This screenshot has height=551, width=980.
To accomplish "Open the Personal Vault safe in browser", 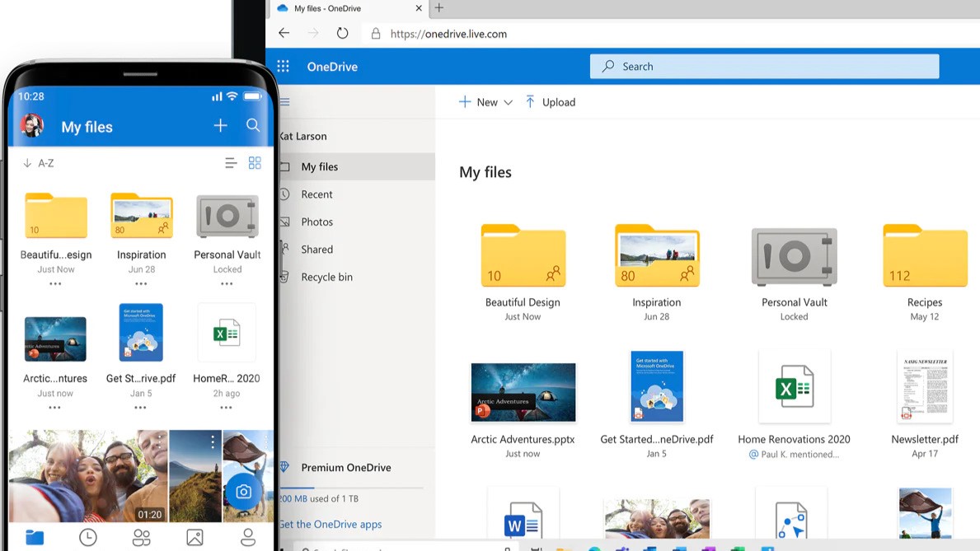I will (794, 258).
